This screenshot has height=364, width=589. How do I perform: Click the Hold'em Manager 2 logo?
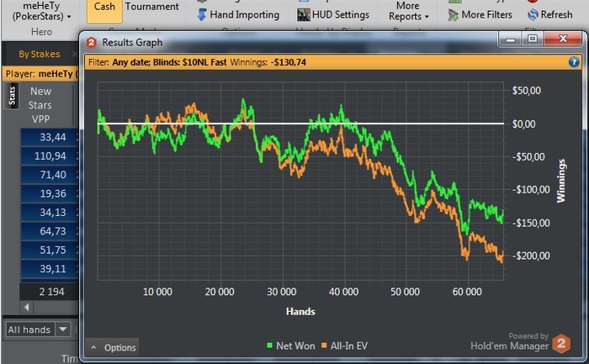(x=561, y=343)
